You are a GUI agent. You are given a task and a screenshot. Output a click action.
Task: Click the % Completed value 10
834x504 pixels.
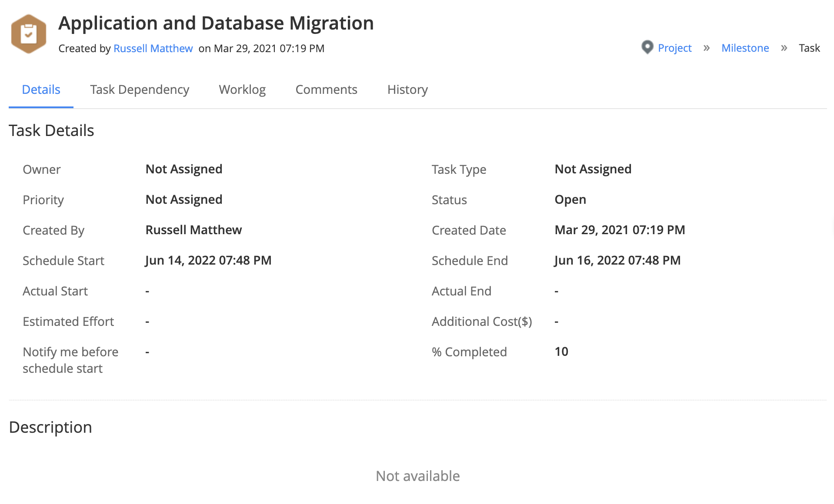tap(561, 351)
